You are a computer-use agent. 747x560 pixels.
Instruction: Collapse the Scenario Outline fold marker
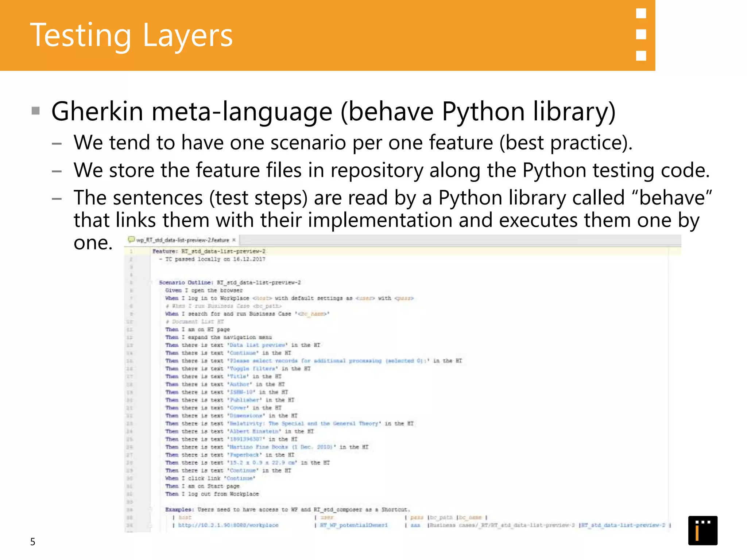pyautogui.click(x=150, y=283)
